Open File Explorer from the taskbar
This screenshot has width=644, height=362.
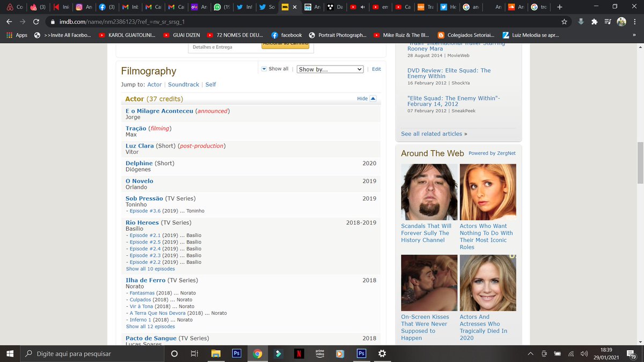pos(216,353)
